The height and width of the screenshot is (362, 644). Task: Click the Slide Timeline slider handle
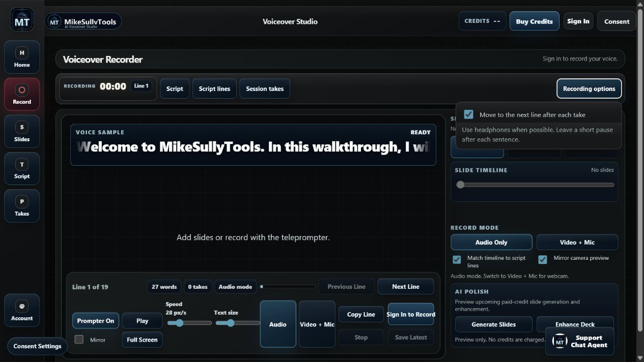460,185
